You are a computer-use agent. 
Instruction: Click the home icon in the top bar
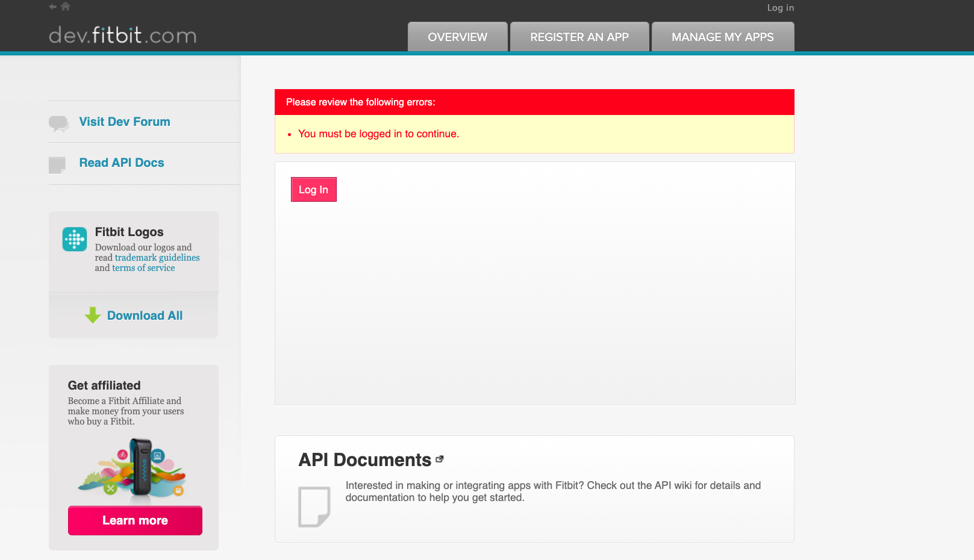pyautogui.click(x=66, y=7)
